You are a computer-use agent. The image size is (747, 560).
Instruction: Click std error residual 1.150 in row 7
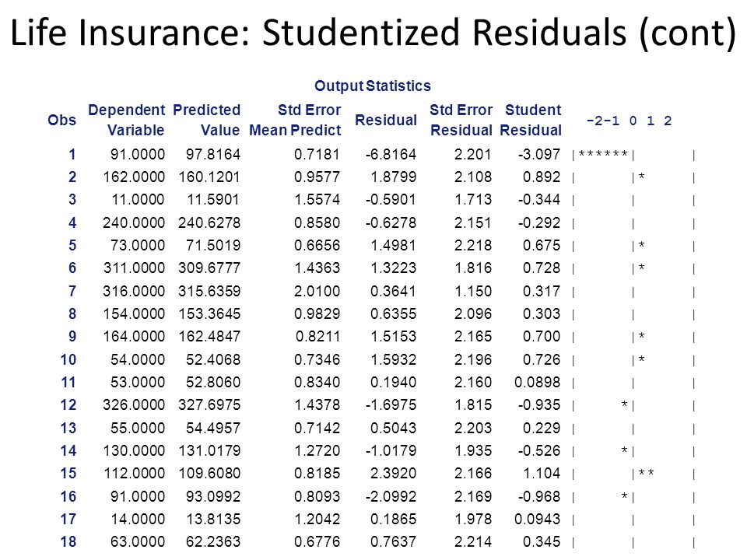tap(473, 291)
